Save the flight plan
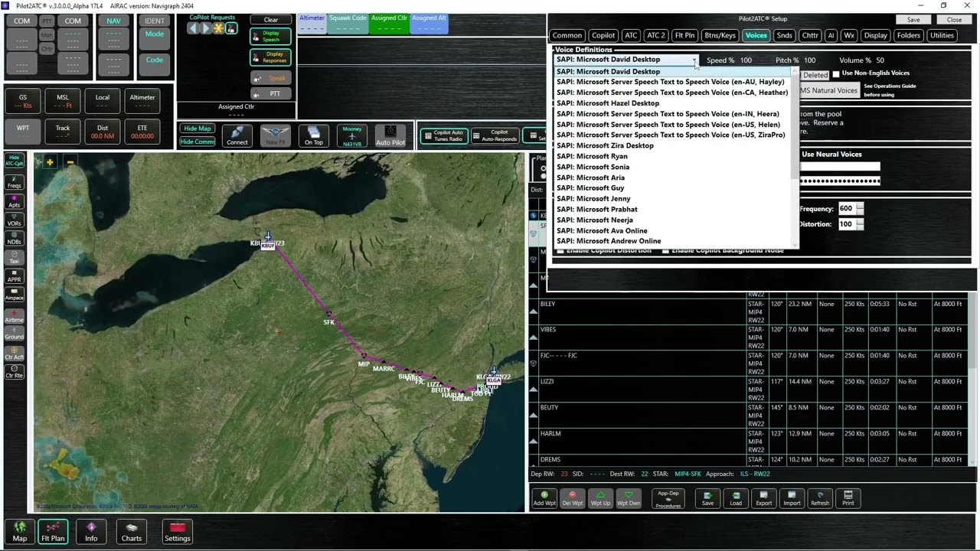 (708, 498)
